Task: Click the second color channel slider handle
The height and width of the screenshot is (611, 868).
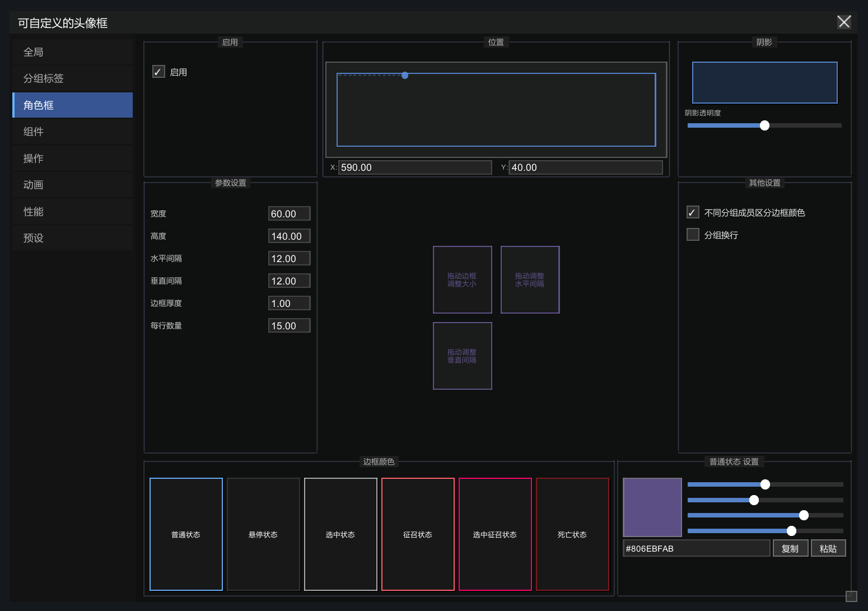Action: (754, 500)
